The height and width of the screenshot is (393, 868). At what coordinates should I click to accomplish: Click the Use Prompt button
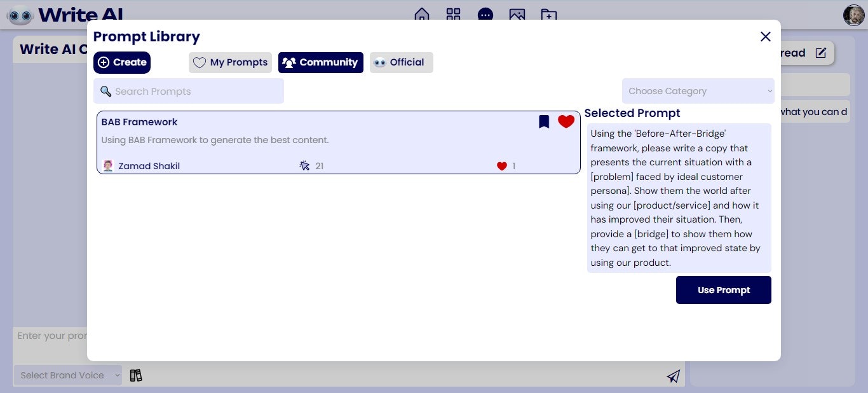[x=723, y=289]
